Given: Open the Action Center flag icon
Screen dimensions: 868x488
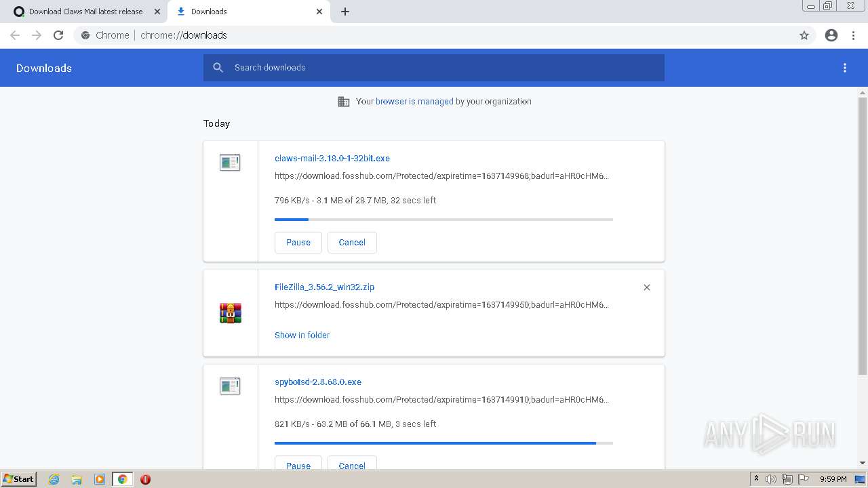Looking at the screenshot, I should (804, 479).
